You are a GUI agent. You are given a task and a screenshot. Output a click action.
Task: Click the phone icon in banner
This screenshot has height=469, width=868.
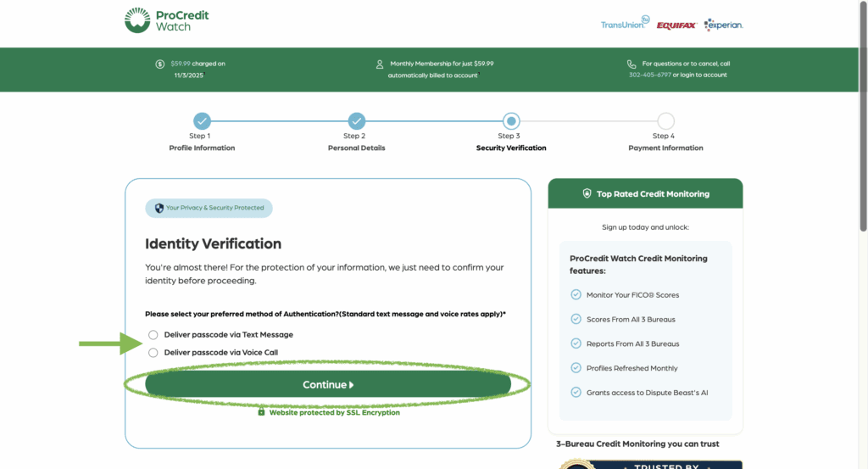pyautogui.click(x=632, y=64)
